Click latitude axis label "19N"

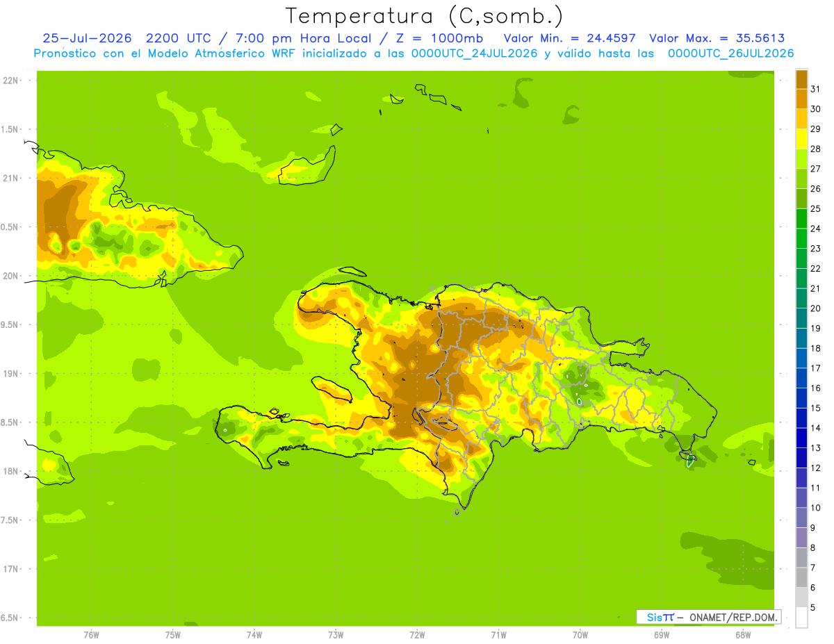(10, 374)
